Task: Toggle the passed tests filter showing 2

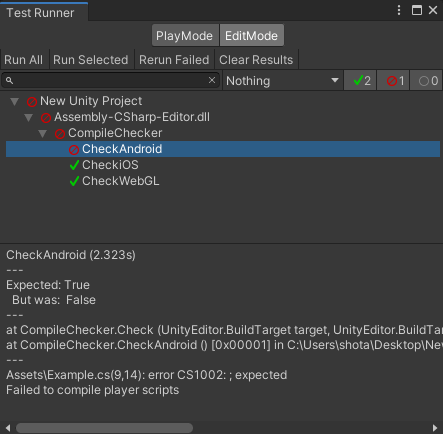Action: coord(360,80)
